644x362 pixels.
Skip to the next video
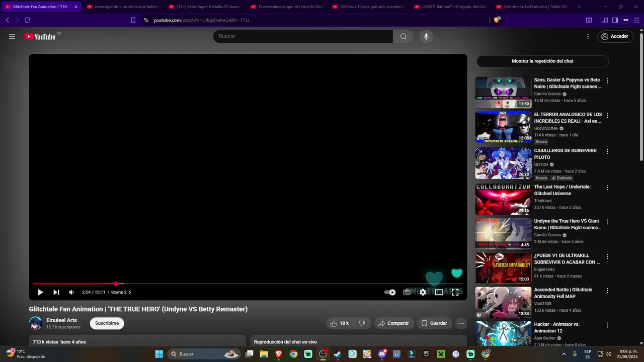56,292
